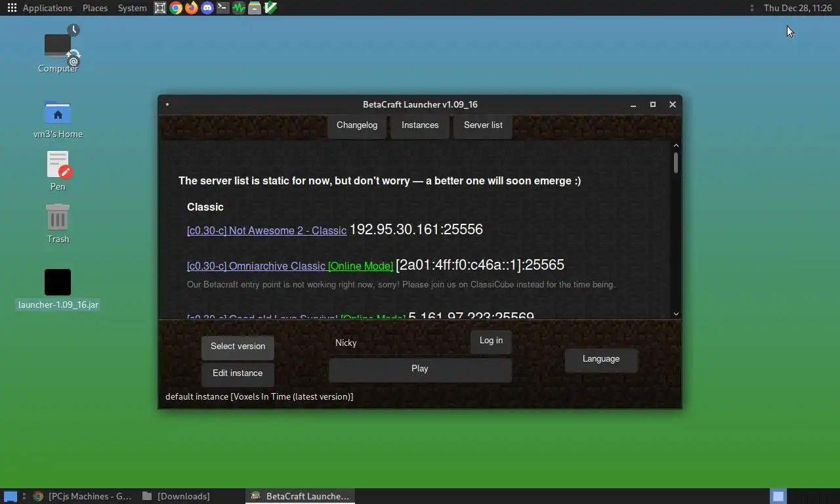
Task: Click the Classic section heading
Action: point(205,207)
